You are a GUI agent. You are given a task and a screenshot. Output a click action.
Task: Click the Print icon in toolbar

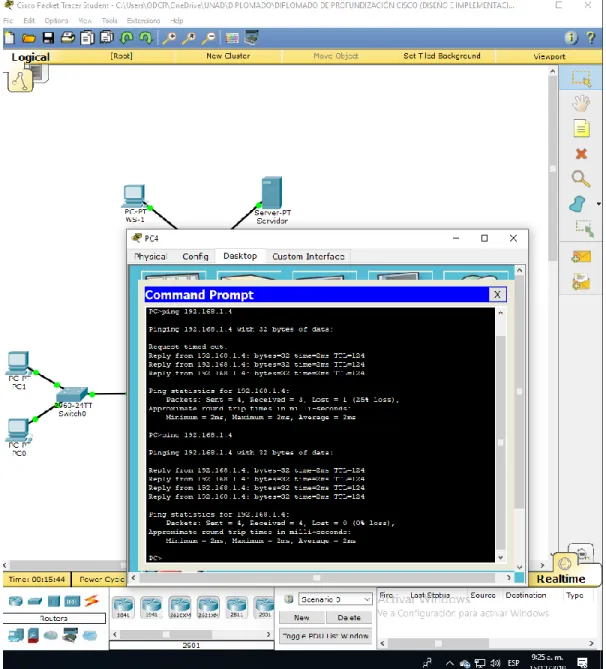(x=67, y=38)
